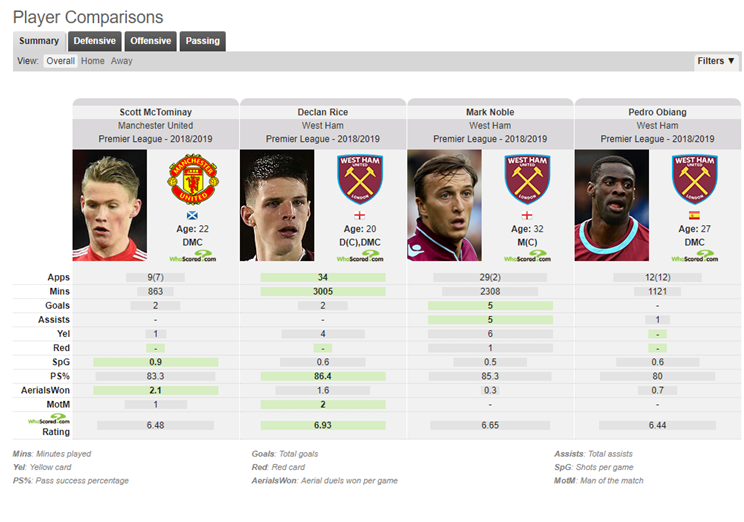Click England flag under Mark Noble's crest

(527, 215)
